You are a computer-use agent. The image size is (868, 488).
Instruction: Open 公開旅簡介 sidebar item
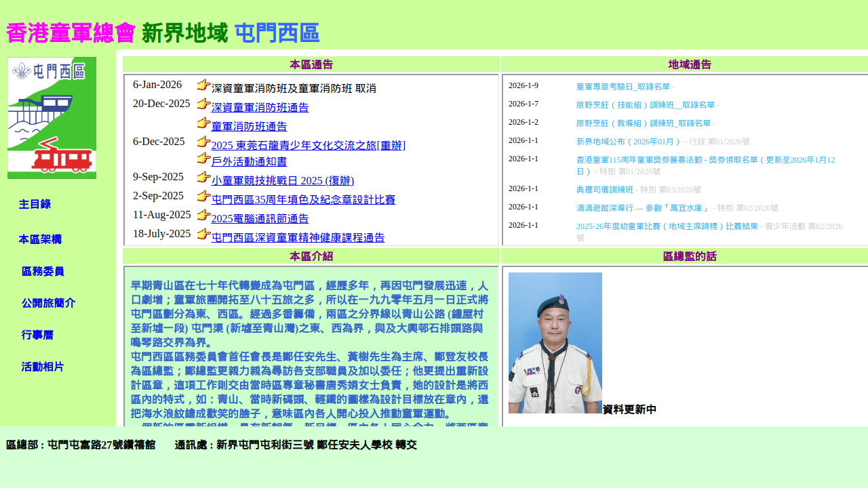click(x=48, y=304)
